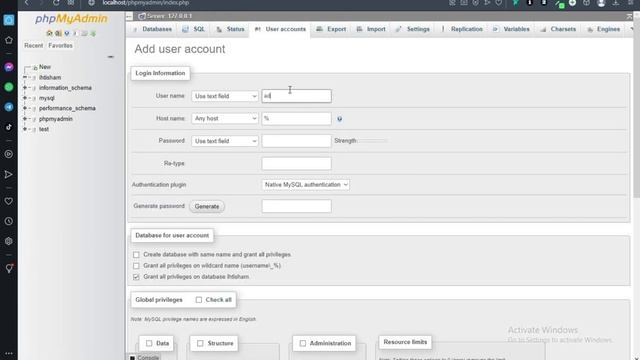Screen dimensions: 640x360
Task: Open browser Settings gear in sidebar
Action: [x=9, y=241]
